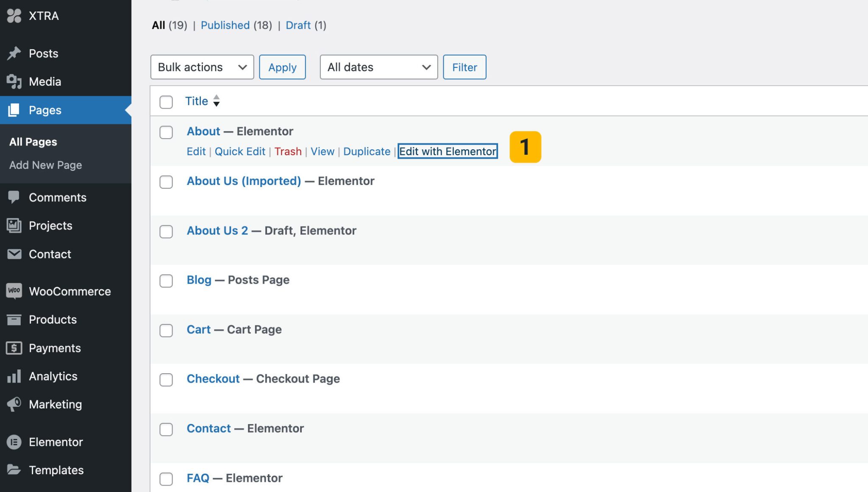Check the box for About page
Viewport: 868px width, 492px height.
[x=166, y=132]
